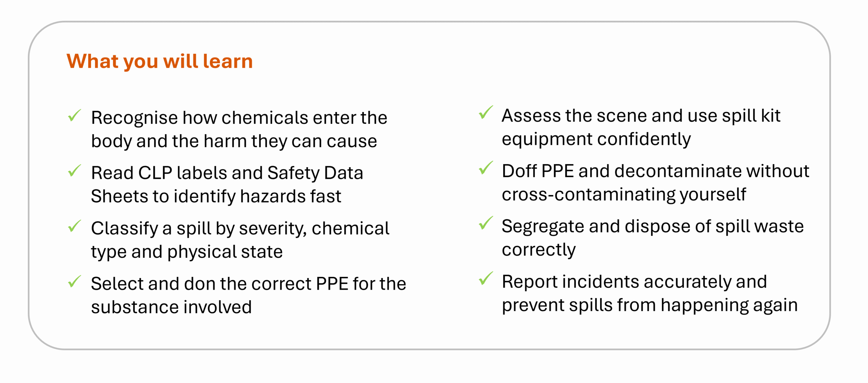Click the checkmark beside Select and don PPE
The height and width of the screenshot is (383, 868).
click(75, 281)
